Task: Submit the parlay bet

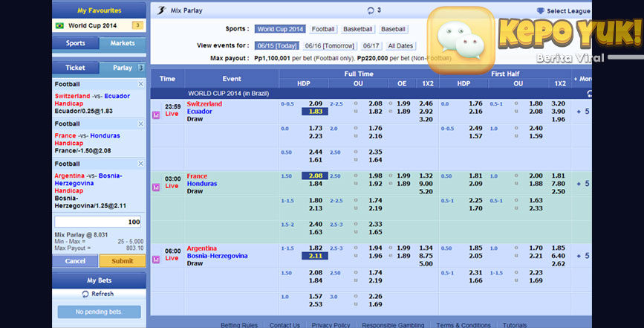Action: point(123,261)
